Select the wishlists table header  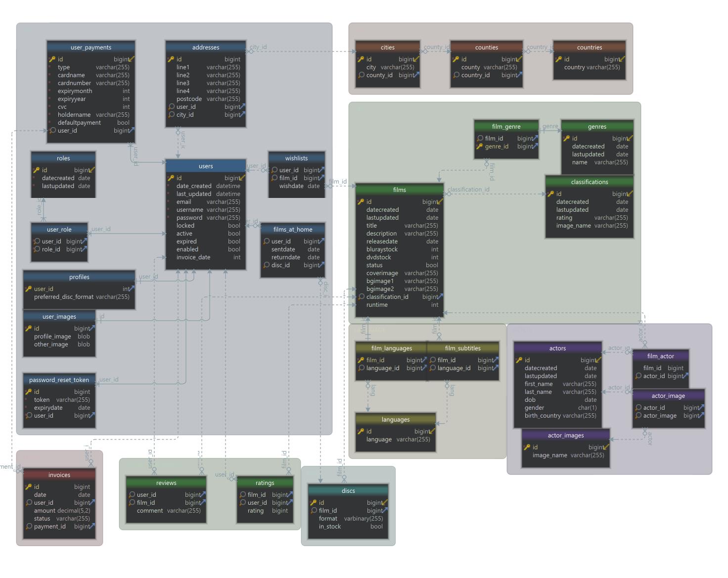[296, 158]
